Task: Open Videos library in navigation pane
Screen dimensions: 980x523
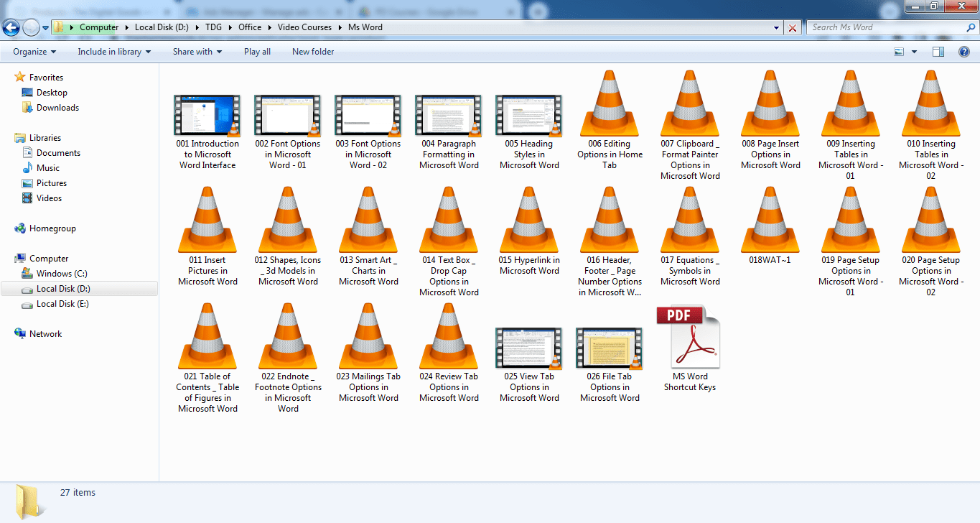Action: click(x=49, y=198)
